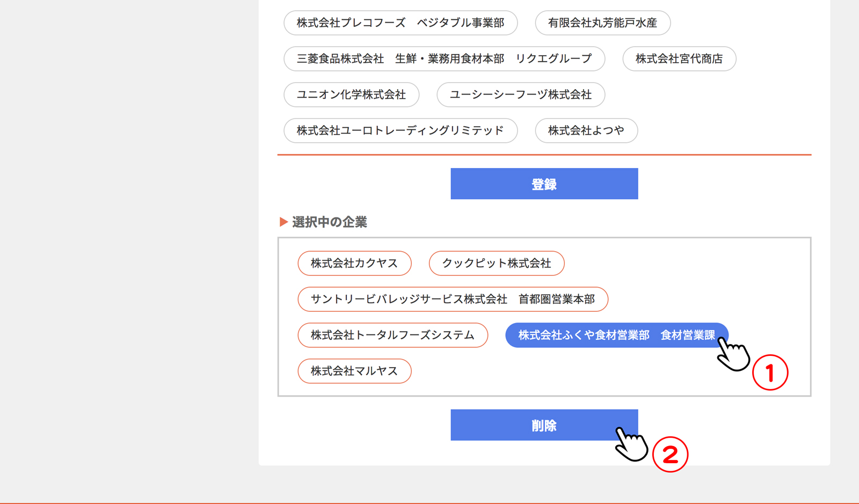Select 株式会社マルヤス in the selected list
Viewport: 859px width, 504px height.
point(354,371)
